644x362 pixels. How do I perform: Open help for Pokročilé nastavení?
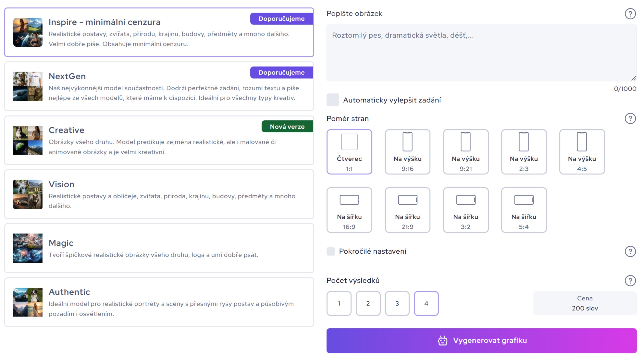point(630,251)
